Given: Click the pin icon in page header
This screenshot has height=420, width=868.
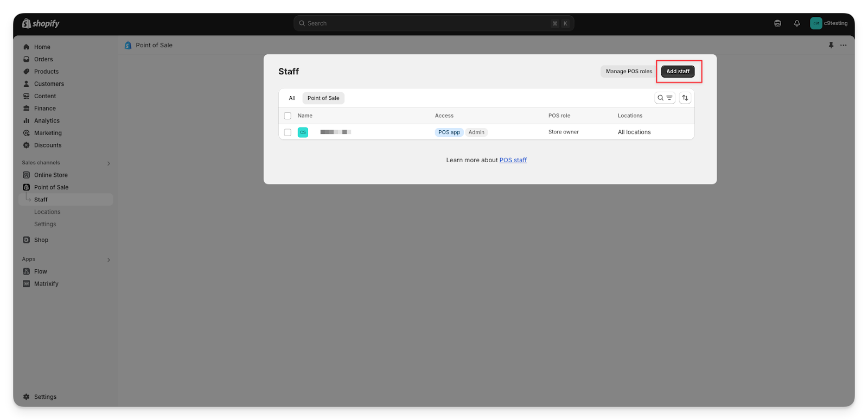Looking at the screenshot, I should tap(831, 45).
